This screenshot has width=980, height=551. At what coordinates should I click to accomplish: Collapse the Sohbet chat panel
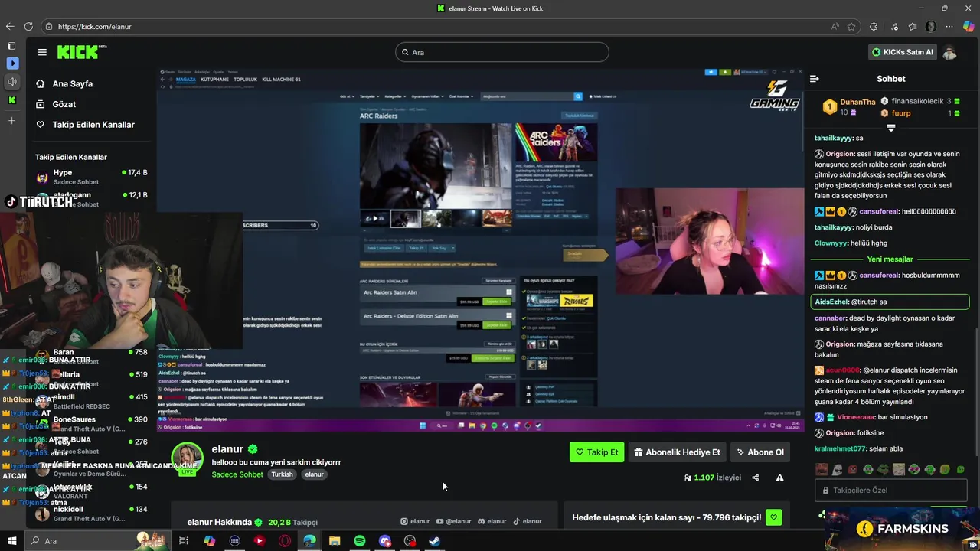click(815, 79)
